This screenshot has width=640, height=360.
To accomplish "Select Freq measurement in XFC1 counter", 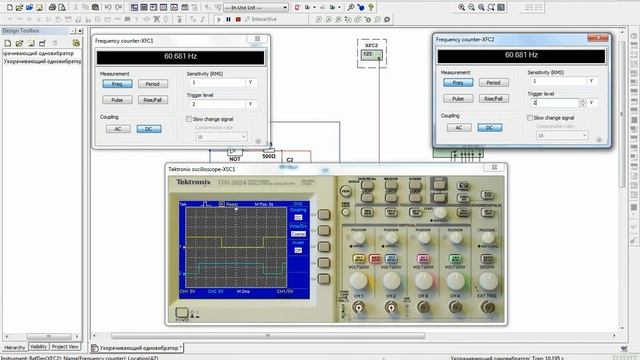I will coord(117,84).
